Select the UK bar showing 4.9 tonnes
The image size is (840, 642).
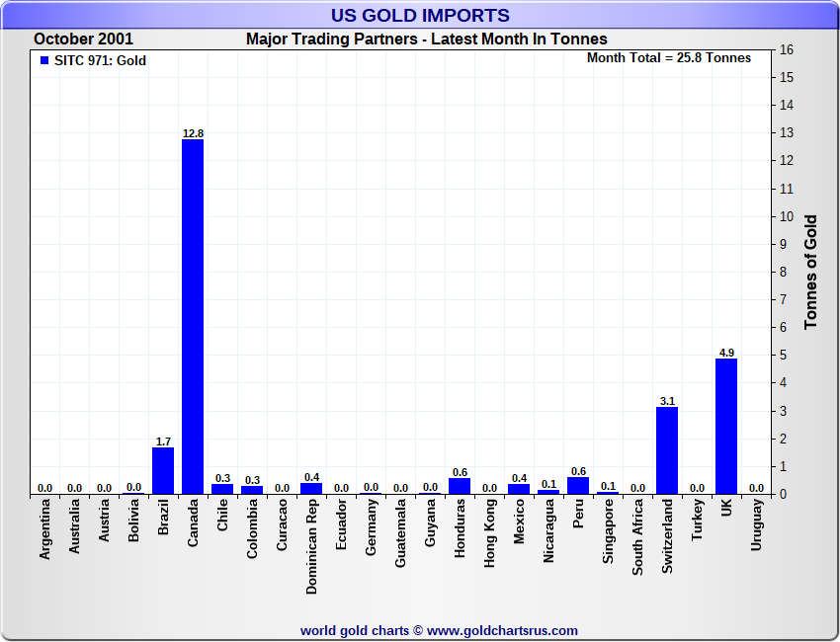pyautogui.click(x=726, y=426)
